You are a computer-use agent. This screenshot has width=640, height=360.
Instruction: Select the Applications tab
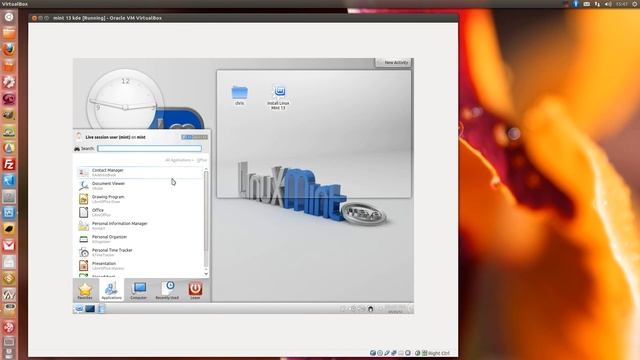(x=111, y=291)
